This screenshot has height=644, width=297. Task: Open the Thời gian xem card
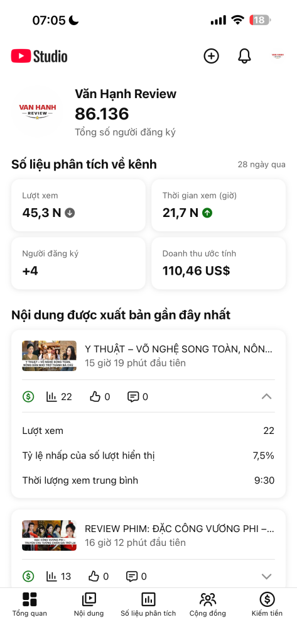click(x=219, y=206)
